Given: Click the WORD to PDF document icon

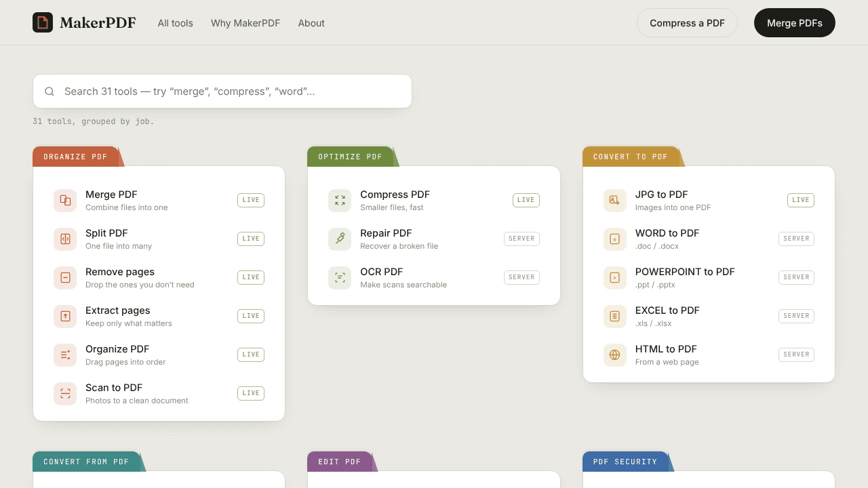Looking at the screenshot, I should tap(614, 239).
